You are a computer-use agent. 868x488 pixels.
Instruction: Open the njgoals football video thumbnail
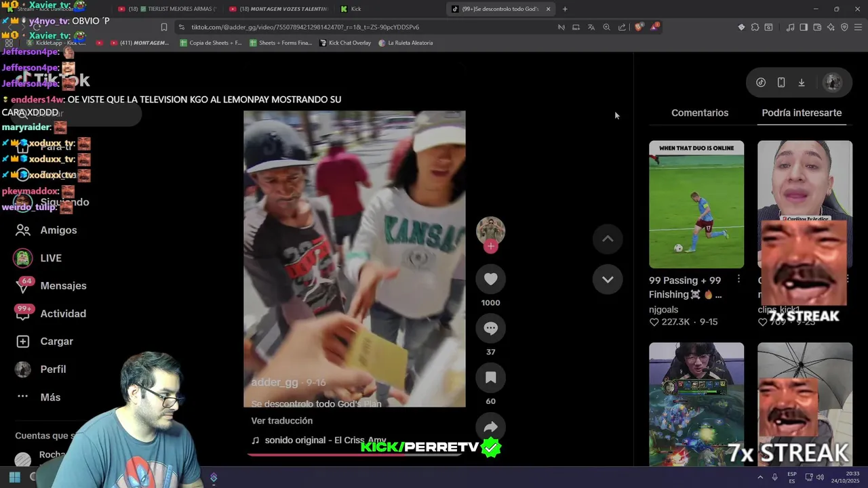(696, 204)
